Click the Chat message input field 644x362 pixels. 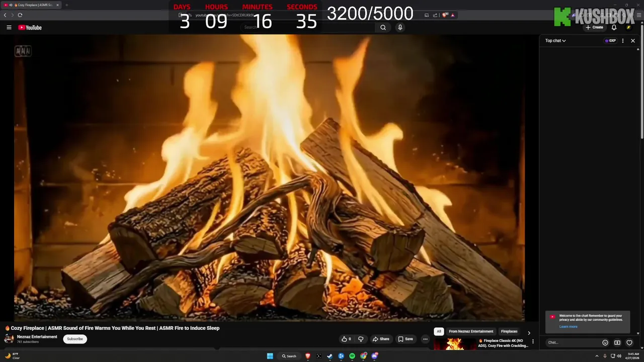[573, 342]
